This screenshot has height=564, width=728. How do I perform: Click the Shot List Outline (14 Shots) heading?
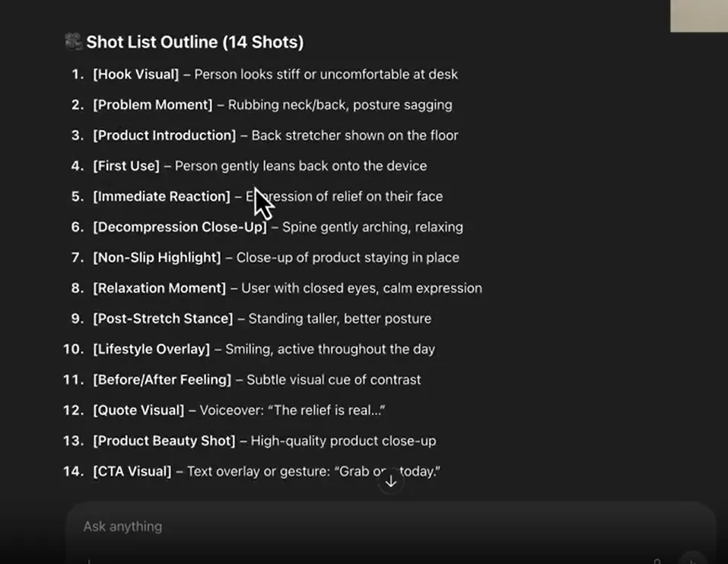195,42
